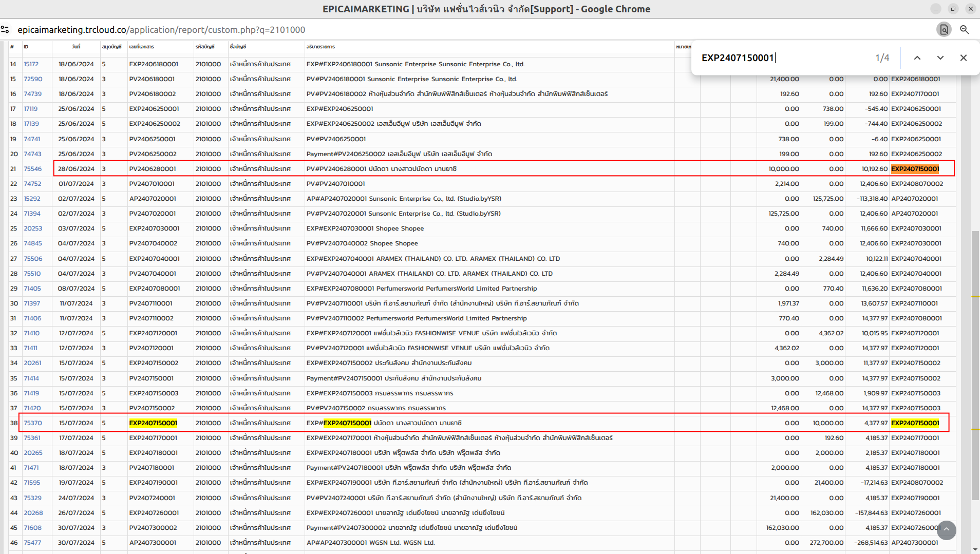Click the vertical page scrollbar

(975, 365)
